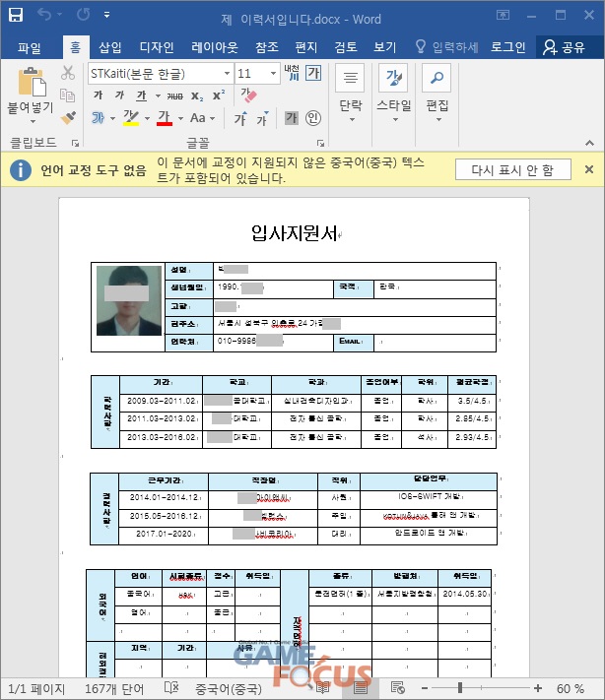The width and height of the screenshot is (605, 700).
Task: Expand the Text Effects dropdown arrow
Action: click(113, 118)
